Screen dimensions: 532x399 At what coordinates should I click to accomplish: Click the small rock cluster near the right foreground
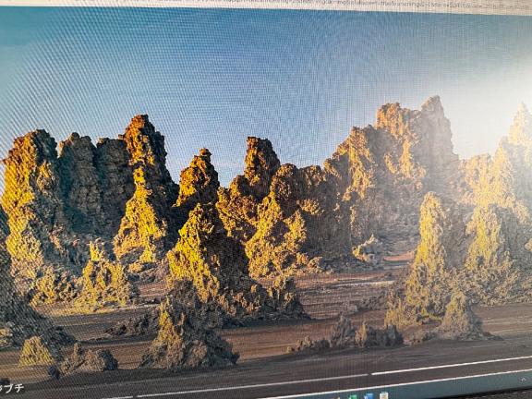(367, 334)
